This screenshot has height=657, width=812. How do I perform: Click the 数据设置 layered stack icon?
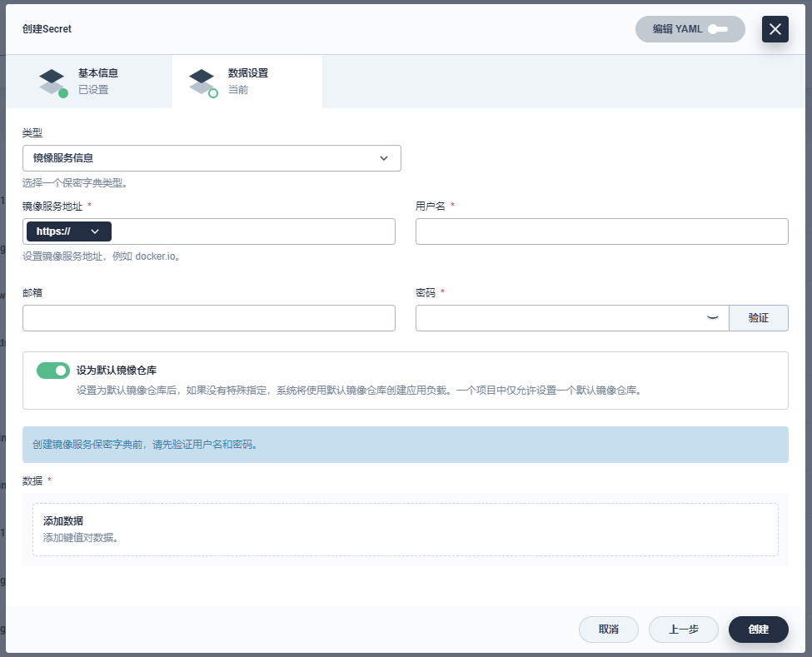pyautogui.click(x=202, y=82)
